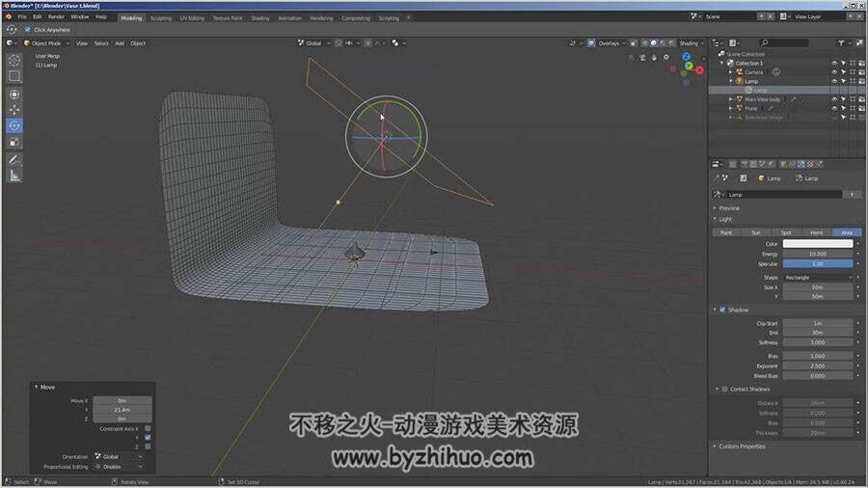
Task: Set light type to Spot
Action: tap(786, 232)
